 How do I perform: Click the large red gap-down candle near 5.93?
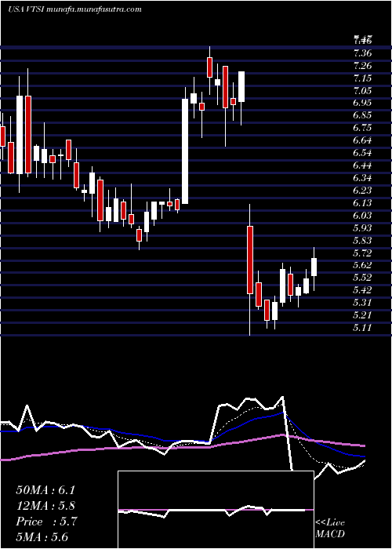click(x=250, y=260)
